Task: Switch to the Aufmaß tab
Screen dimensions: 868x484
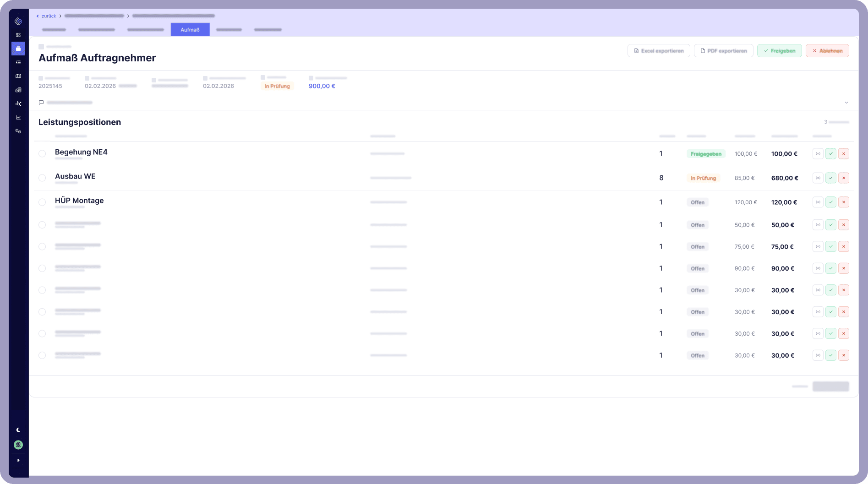Action: click(190, 30)
